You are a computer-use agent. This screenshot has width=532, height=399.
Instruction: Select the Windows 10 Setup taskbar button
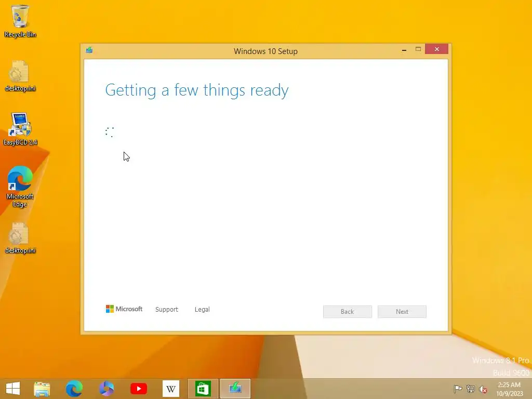235,389
